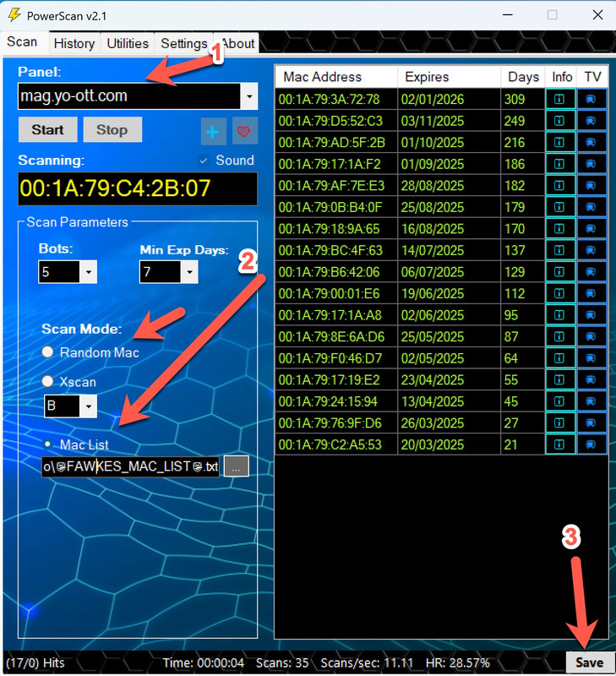Browse for Mac List file with ... button

(x=237, y=466)
